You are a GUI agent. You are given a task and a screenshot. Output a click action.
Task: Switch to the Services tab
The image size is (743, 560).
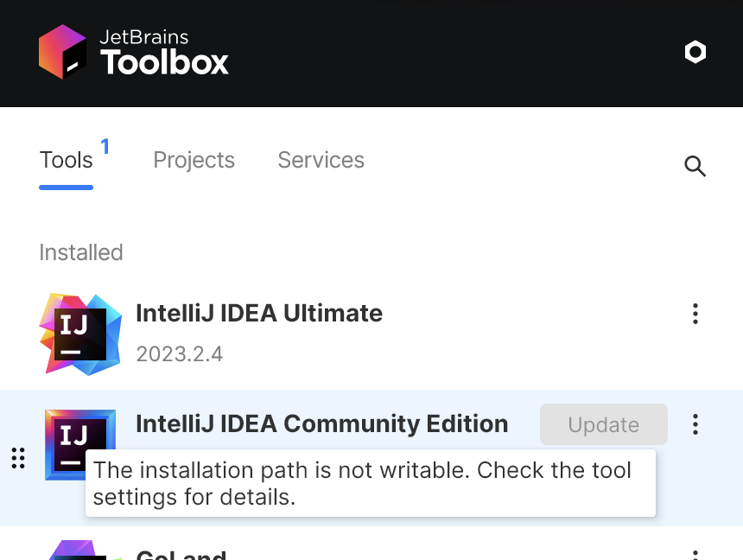[x=321, y=161]
